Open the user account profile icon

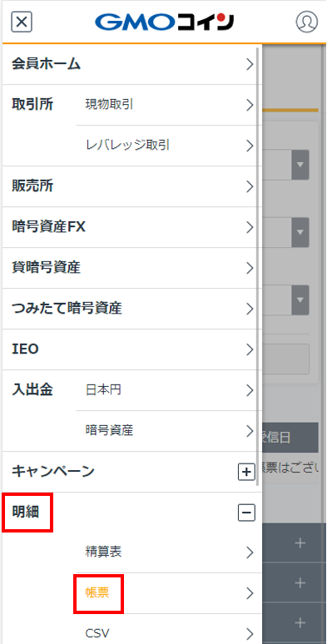tap(306, 22)
